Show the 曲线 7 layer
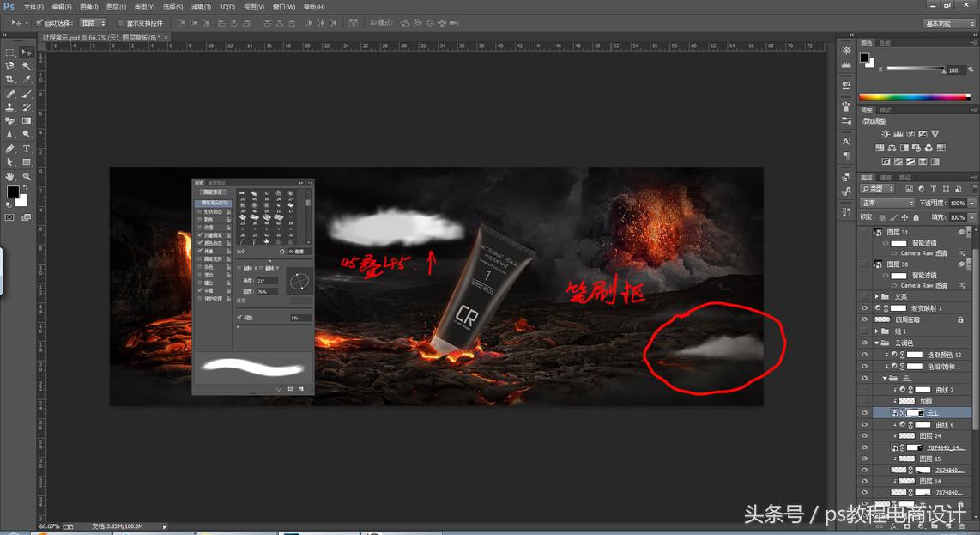This screenshot has height=535, width=980. [864, 390]
